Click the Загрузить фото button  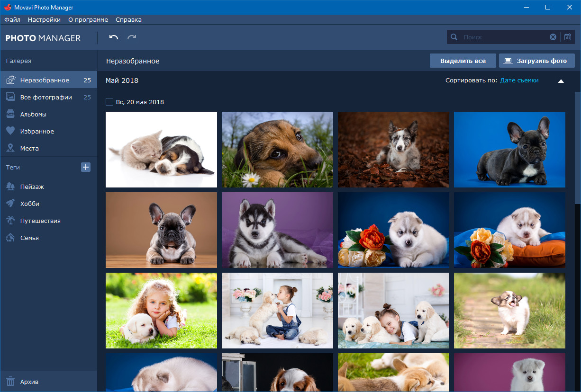[537, 61]
